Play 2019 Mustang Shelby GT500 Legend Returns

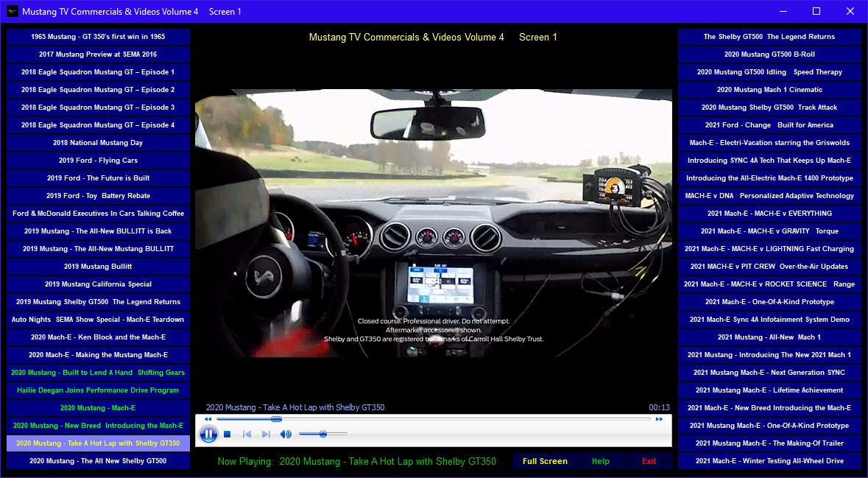[98, 302]
